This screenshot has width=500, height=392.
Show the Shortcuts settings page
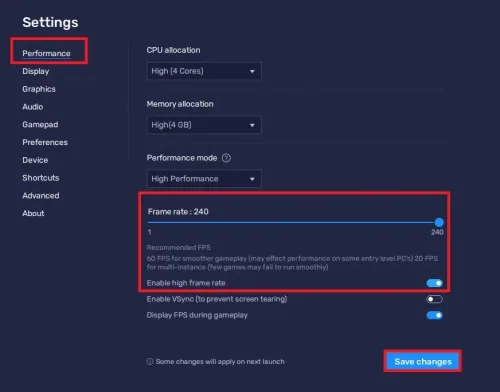click(x=41, y=178)
